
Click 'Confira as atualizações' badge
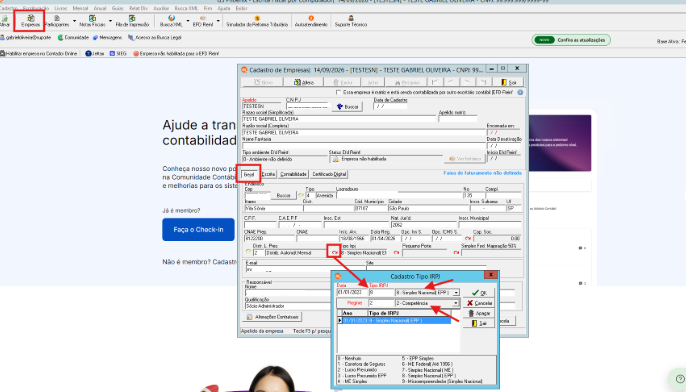[571, 40]
